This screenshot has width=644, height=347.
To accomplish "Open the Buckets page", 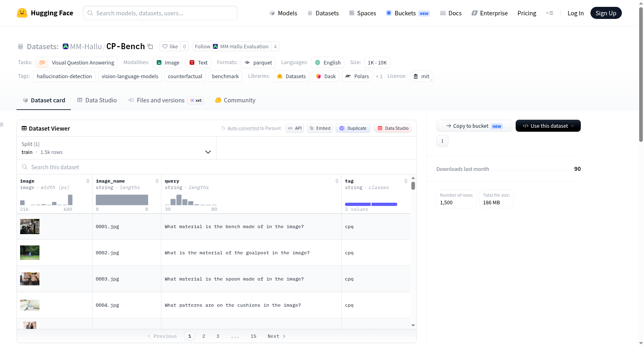I will pyautogui.click(x=408, y=13).
